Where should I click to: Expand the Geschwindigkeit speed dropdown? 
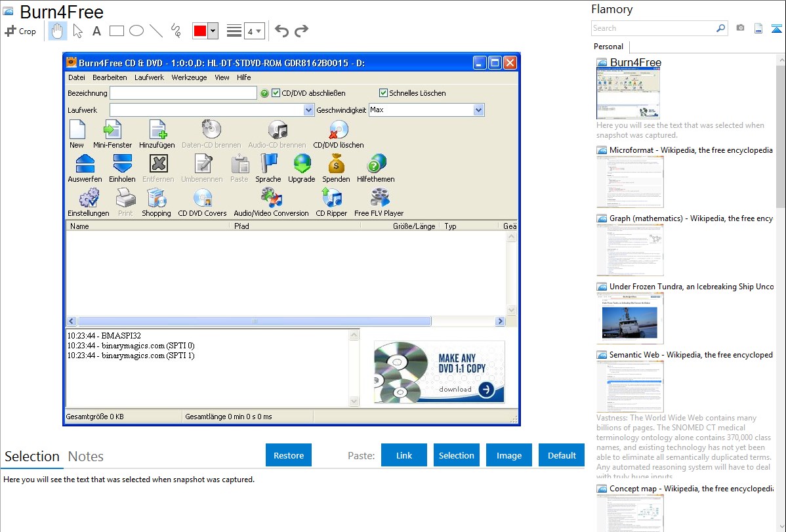(479, 110)
